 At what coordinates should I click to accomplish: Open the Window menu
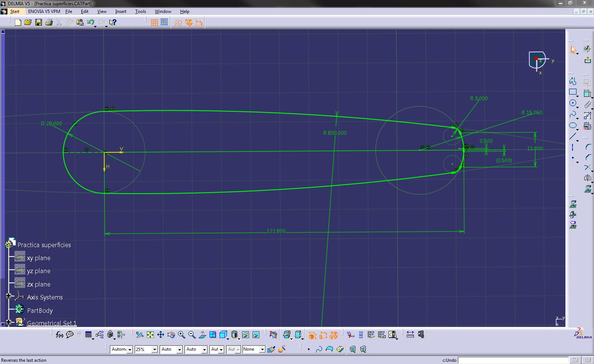163,12
